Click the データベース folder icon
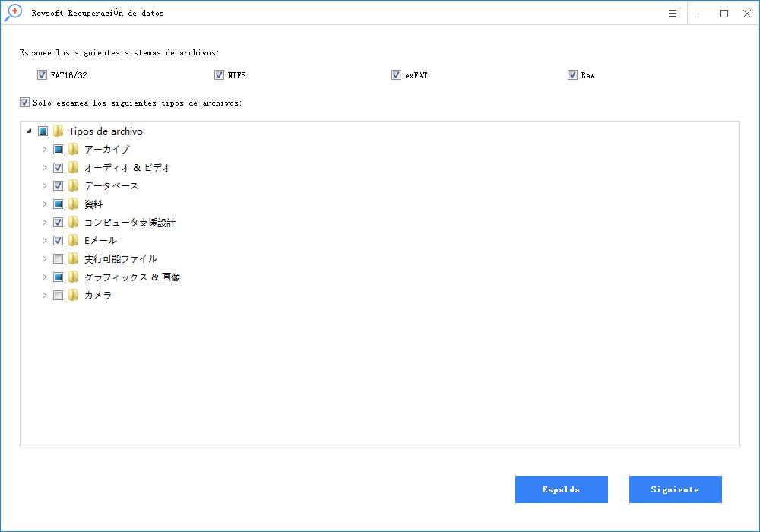This screenshot has height=532, width=760. click(x=73, y=185)
